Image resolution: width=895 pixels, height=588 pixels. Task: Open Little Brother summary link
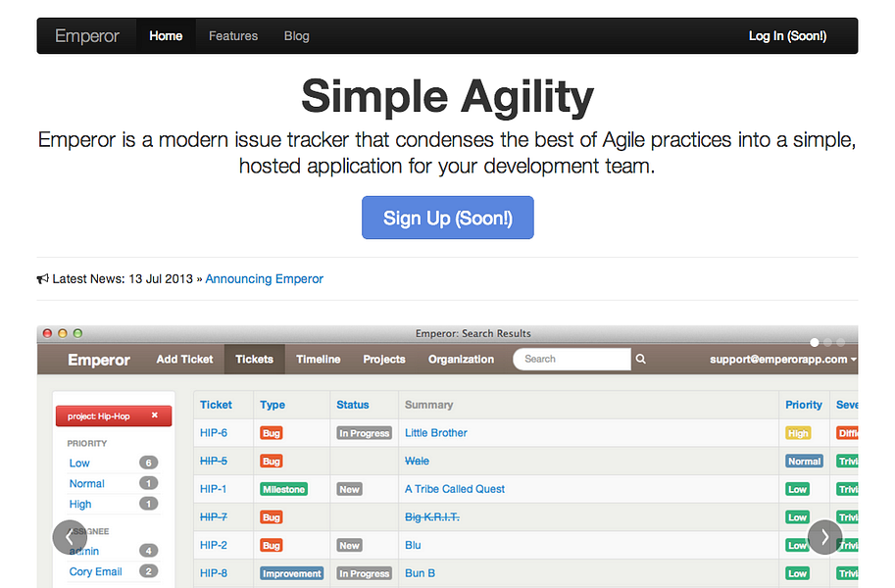coord(436,433)
